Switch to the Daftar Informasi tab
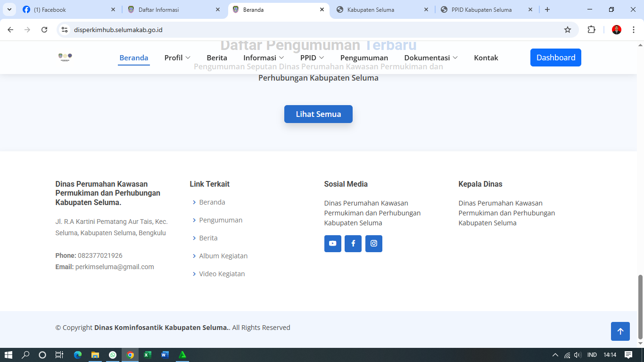Image resolution: width=644 pixels, height=362 pixels. coord(158,9)
